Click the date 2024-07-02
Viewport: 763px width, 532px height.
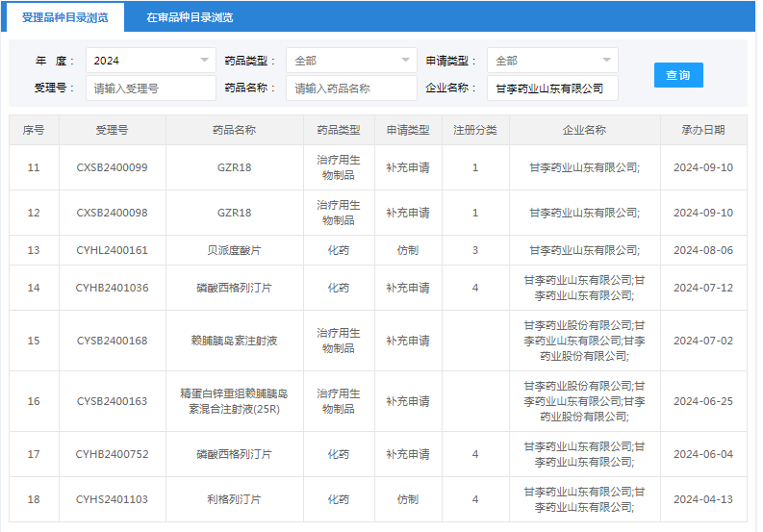[x=703, y=341]
